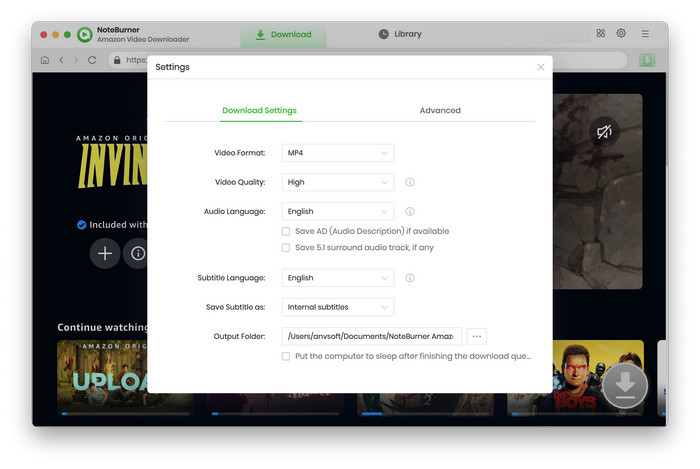The height and width of the screenshot is (469, 700).
Task: Navigate forward with the right arrow
Action: (76, 60)
